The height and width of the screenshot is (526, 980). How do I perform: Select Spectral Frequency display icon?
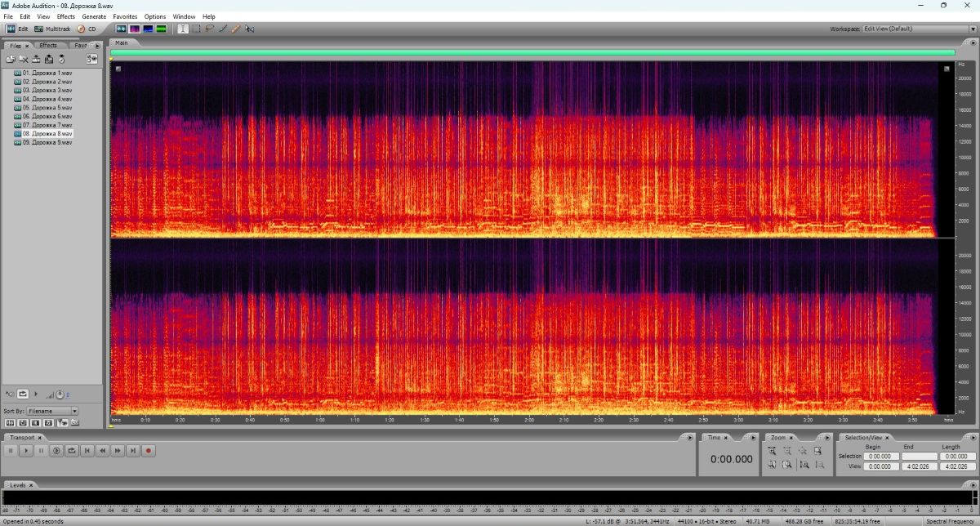pyautogui.click(x=134, y=29)
